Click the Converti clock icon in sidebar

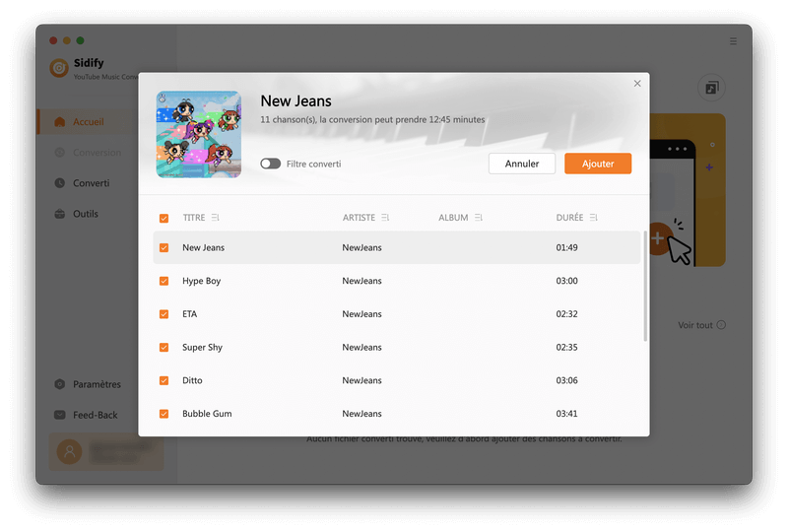click(x=60, y=183)
